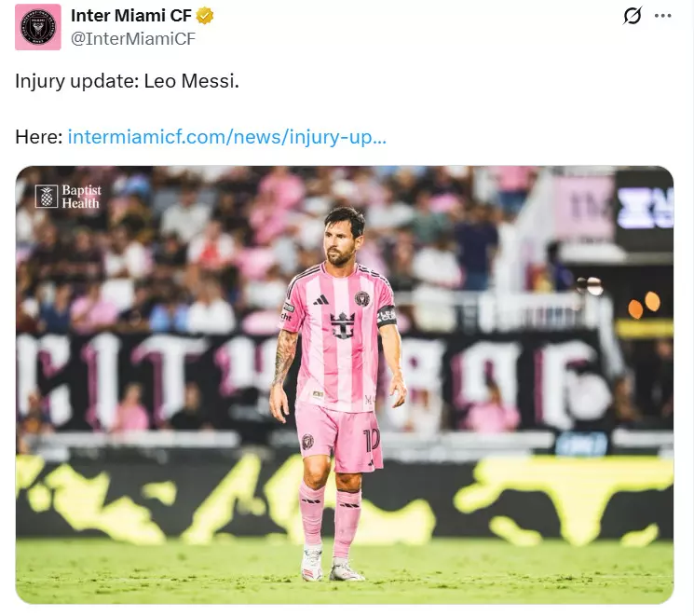Viewport: 694px width, 616px height.
Task: Open the @InterMiamiCF handle
Action: [x=133, y=39]
